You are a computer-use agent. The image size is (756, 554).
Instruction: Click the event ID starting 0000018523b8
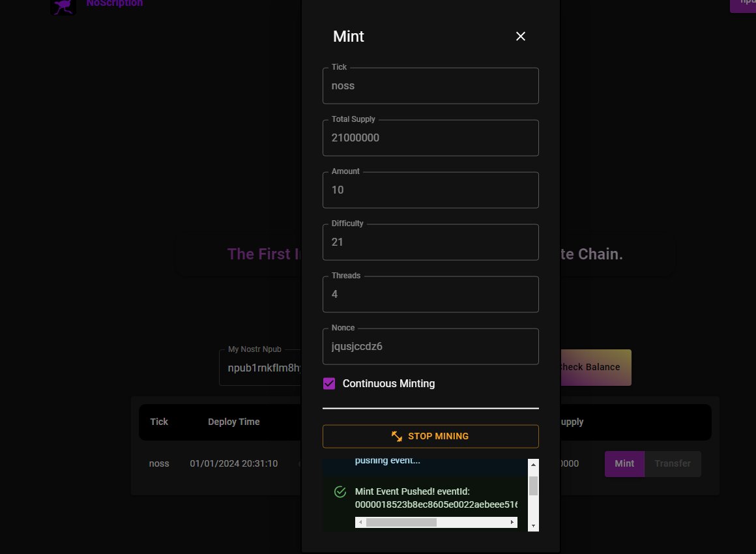pos(437,504)
